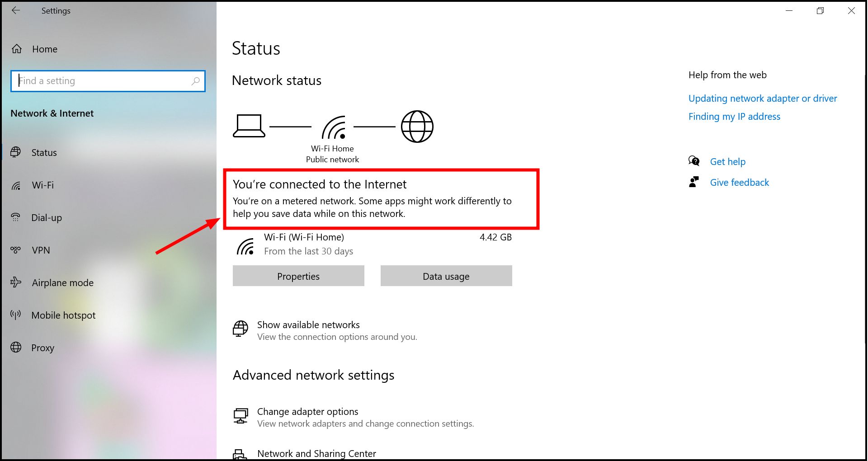Select the Airplane mode icon
The image size is (868, 461).
coord(16,282)
